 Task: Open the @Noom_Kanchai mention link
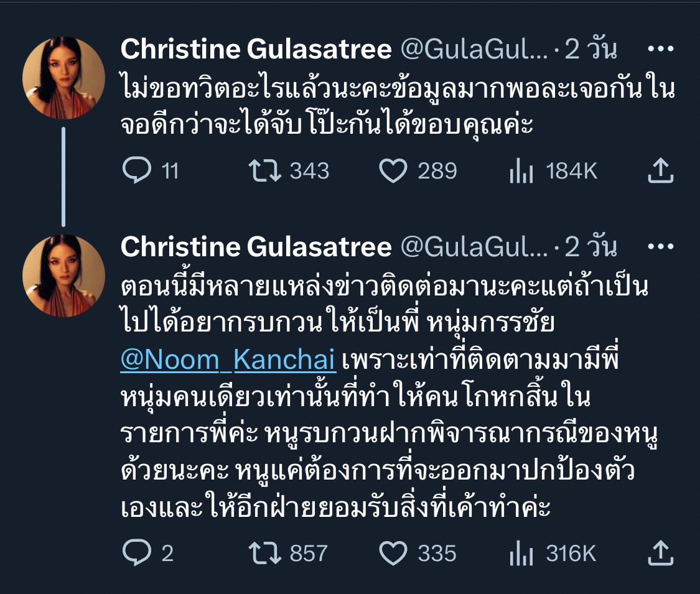click(x=228, y=361)
